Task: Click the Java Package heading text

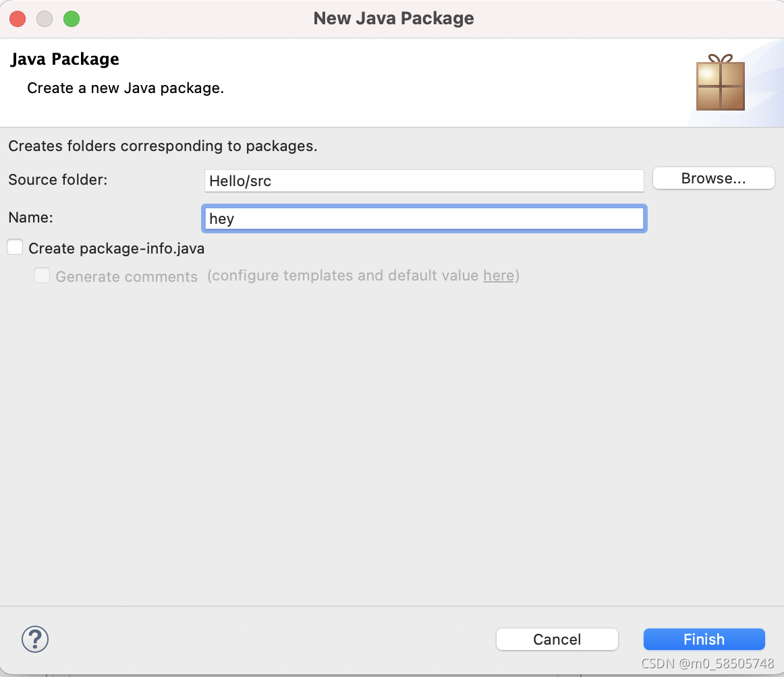Action: point(65,59)
